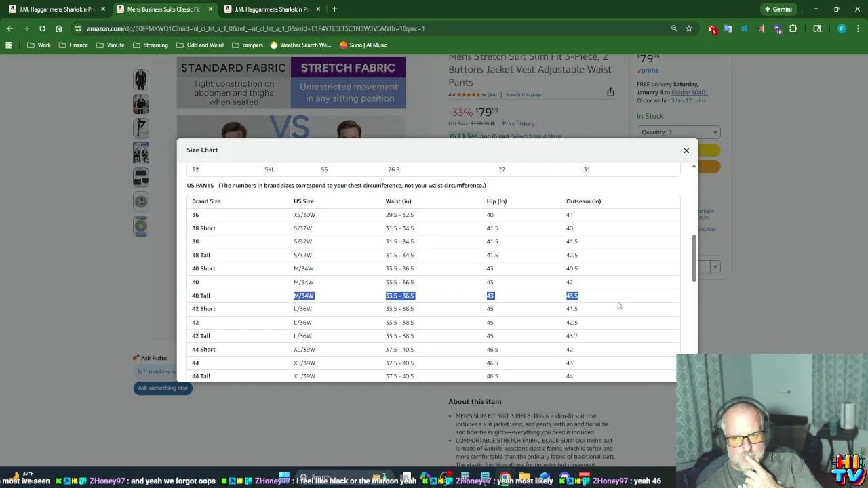Open the Gemini button
The image size is (868, 488).
[777, 9]
